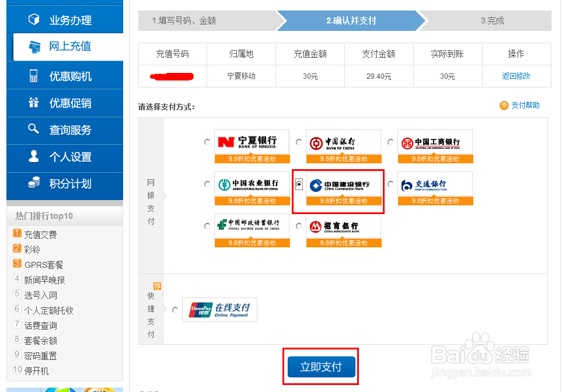Click 9.8折扣优惠活动 banner under 交通银行
The width and height of the screenshot is (562, 392).
point(435,201)
